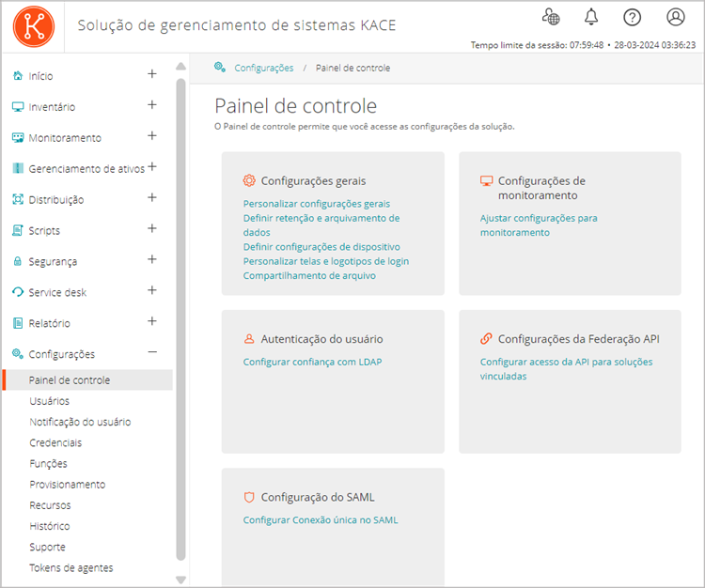
Task: Expand Gerenciamento de ativos plus
Action: point(152,167)
